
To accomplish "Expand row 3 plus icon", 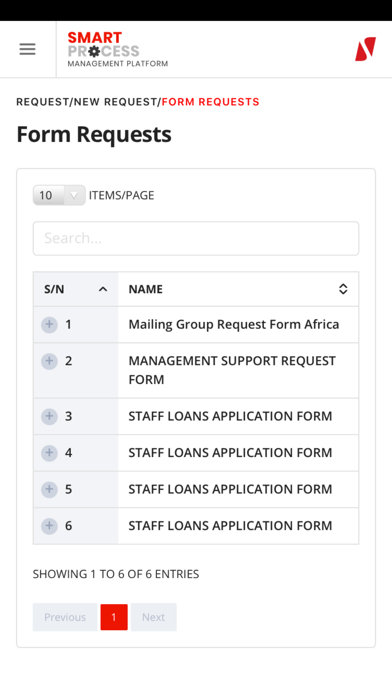I will pos(49,416).
